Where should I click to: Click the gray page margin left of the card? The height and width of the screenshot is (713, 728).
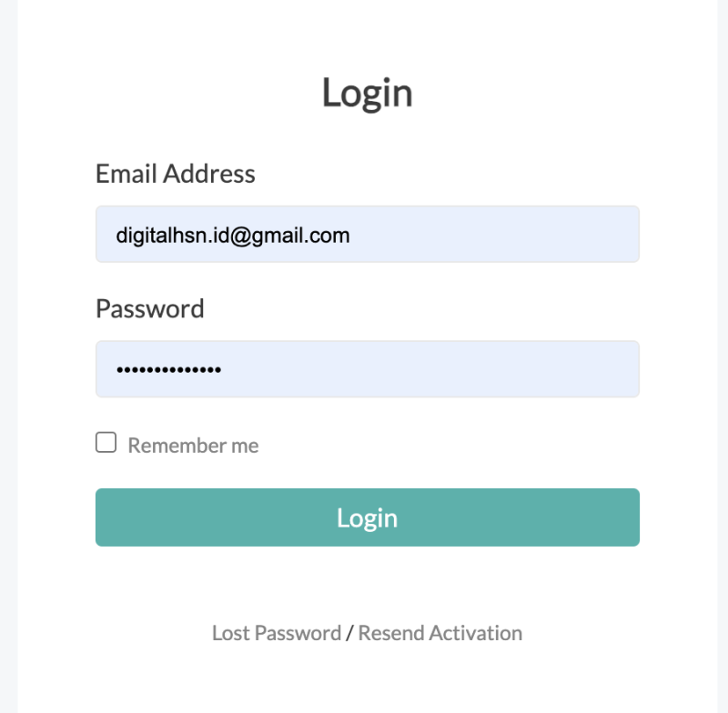pos(8,364)
